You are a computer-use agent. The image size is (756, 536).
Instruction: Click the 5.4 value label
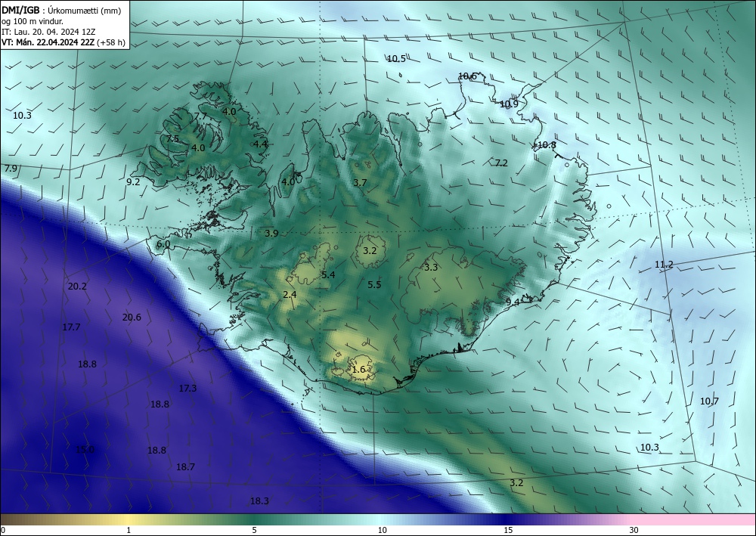point(328,274)
